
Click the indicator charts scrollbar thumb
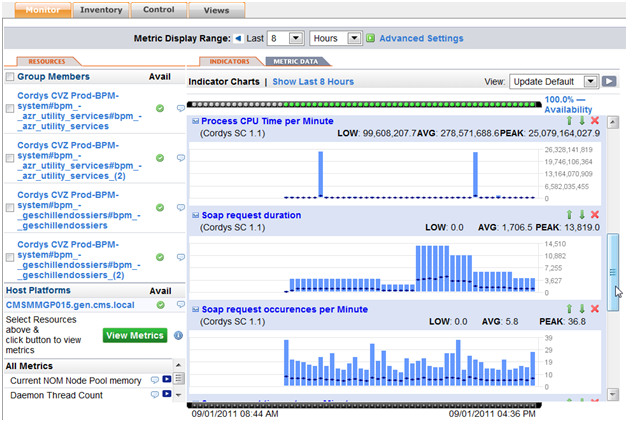tap(613, 272)
